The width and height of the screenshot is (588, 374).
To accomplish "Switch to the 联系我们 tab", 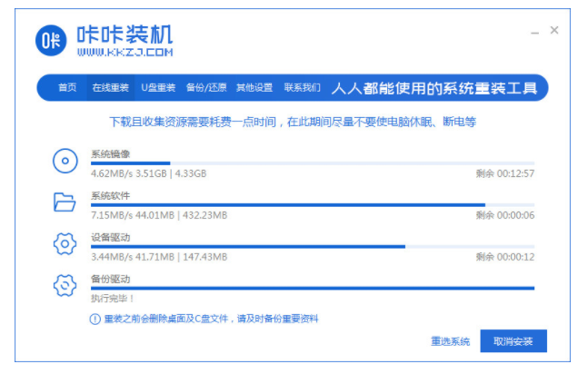I will coord(302,88).
